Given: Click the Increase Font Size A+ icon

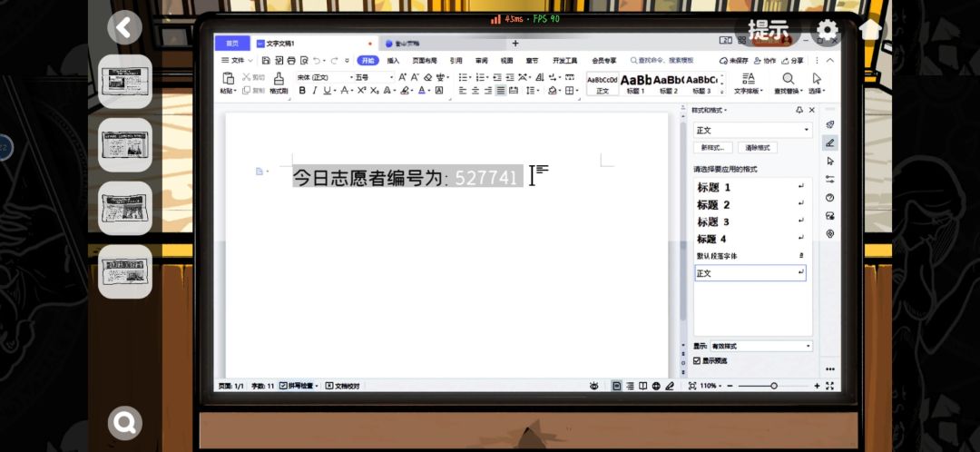Looking at the screenshot, I should (403, 77).
